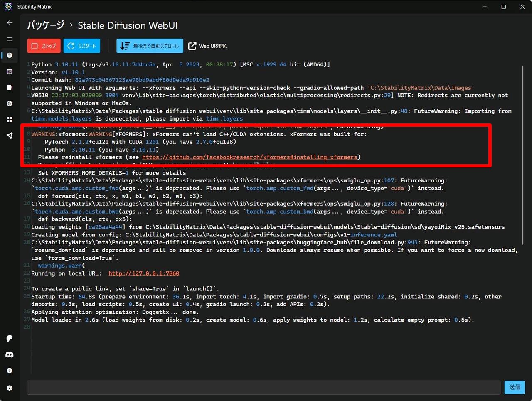This screenshot has height=401, width=532.
Task: Click the Web UIを開く button
Action: [208, 46]
